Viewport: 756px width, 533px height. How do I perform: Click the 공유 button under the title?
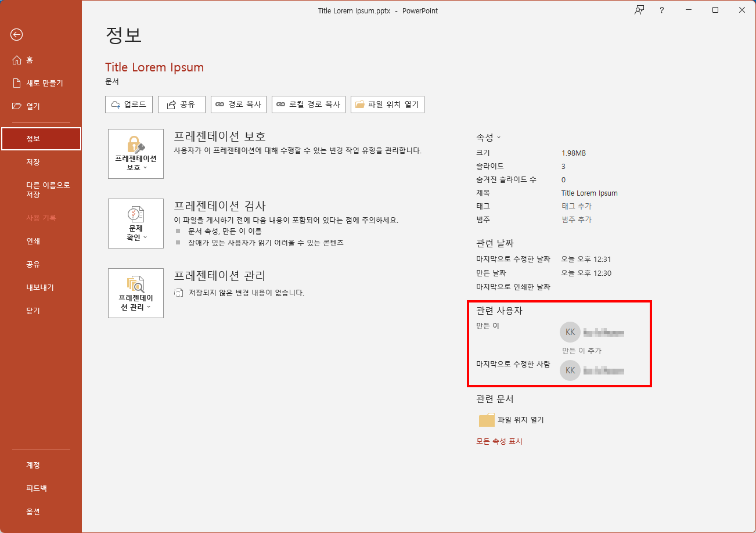tap(182, 105)
